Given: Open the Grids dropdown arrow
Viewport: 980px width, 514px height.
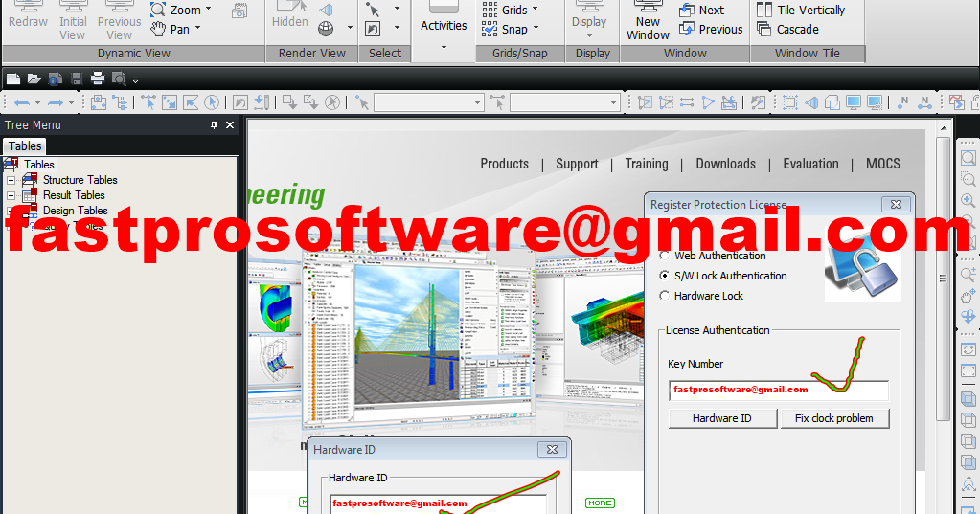Looking at the screenshot, I should pyautogui.click(x=535, y=10).
